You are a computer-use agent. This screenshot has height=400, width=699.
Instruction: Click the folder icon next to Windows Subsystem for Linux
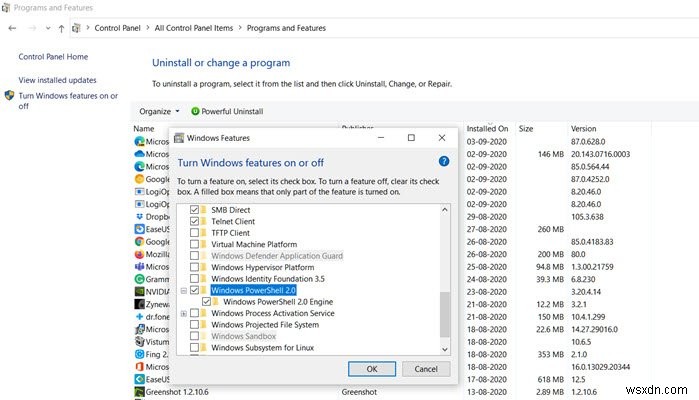204,347
